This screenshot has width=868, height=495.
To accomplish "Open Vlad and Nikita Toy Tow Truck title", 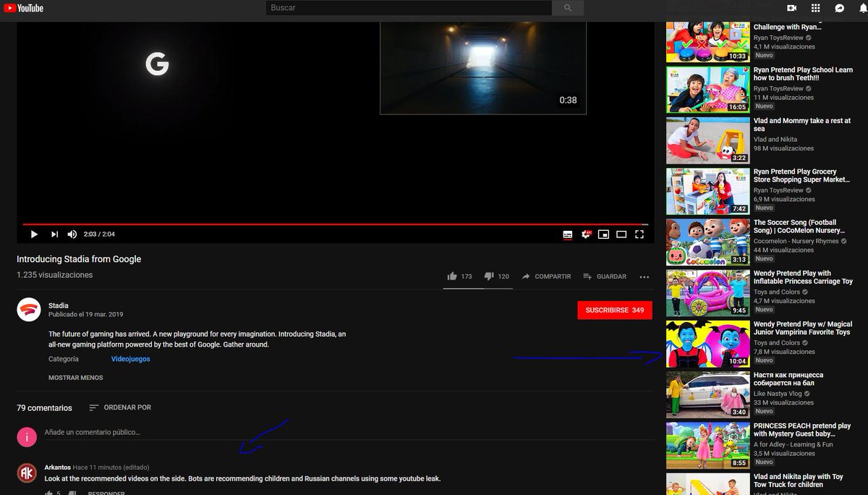I will point(799,481).
